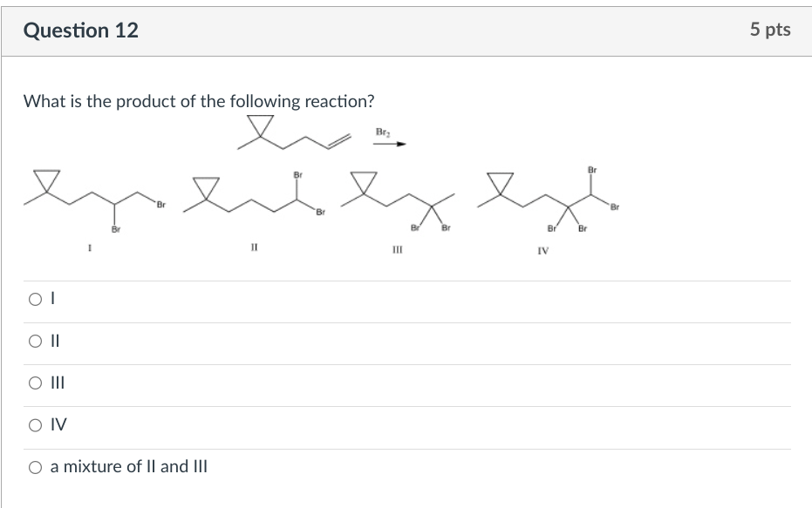Viewport: 812px width, 508px height.
Task: Click the question text about the reaction product
Action: pyautogui.click(x=199, y=101)
